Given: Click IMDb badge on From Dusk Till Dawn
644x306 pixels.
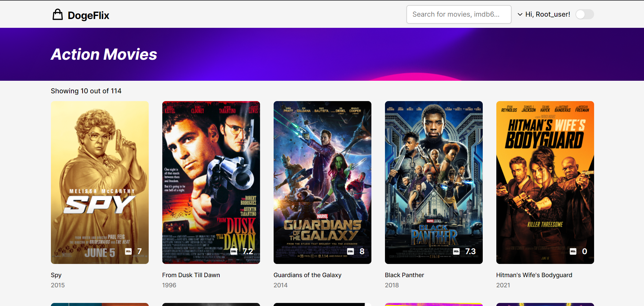Looking at the screenshot, I should pos(234,251).
